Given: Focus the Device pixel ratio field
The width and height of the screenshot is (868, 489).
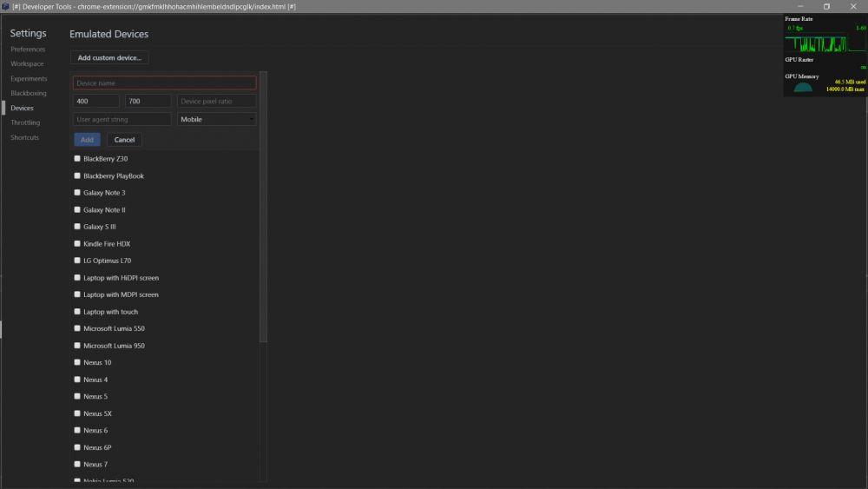Looking at the screenshot, I should [216, 102].
